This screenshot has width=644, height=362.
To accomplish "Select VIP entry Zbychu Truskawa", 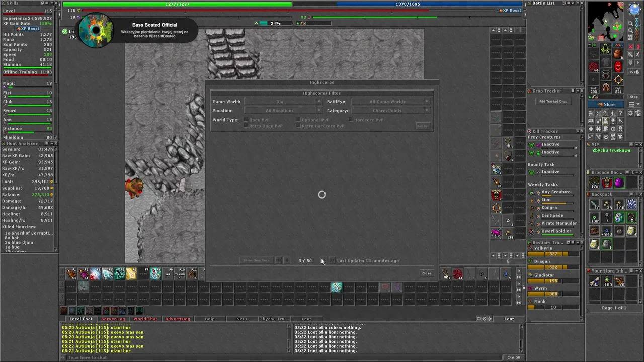I will (x=611, y=150).
